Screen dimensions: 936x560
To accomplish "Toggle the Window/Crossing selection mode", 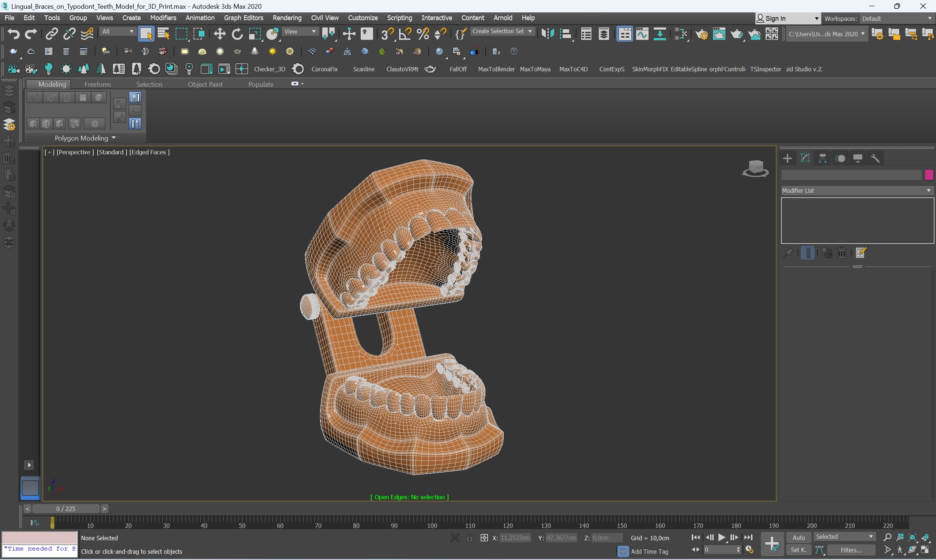I will coord(199,34).
